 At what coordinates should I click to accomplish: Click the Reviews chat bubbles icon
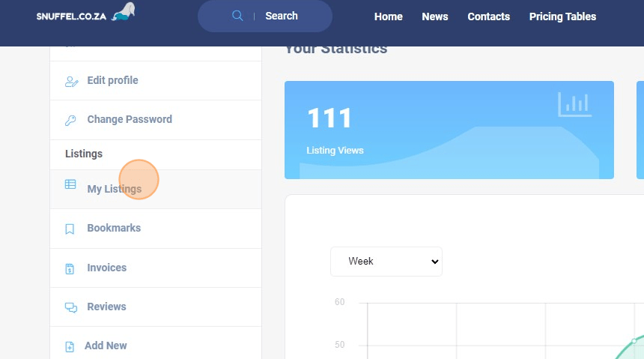coord(71,307)
